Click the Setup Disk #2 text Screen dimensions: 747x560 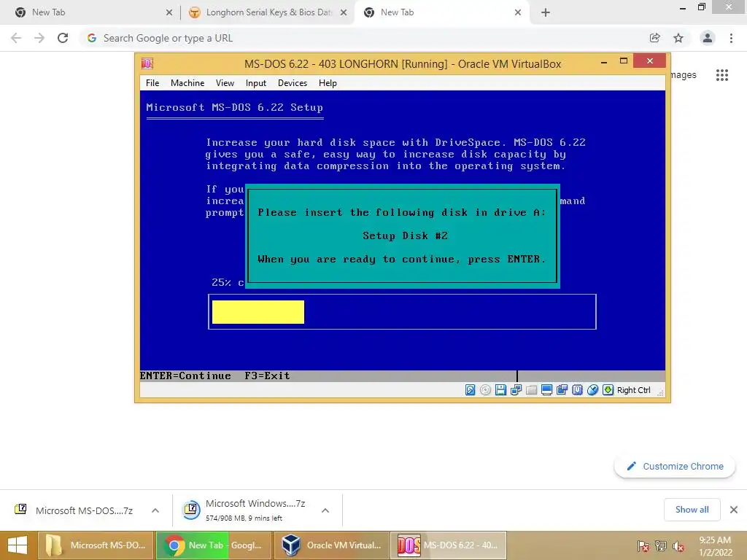(405, 236)
